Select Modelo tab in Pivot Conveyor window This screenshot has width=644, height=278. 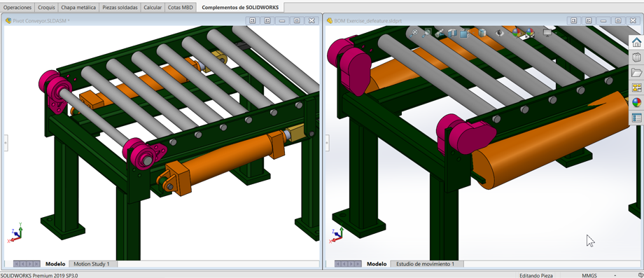(55, 264)
